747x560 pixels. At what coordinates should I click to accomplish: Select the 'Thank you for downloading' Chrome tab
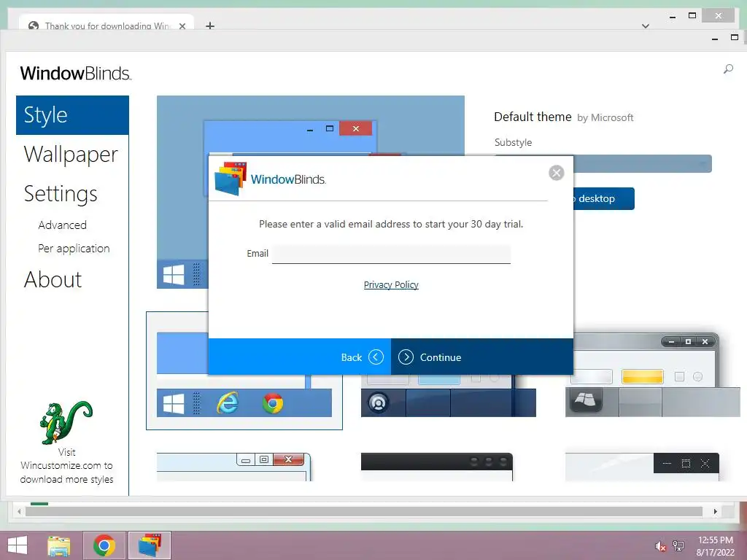(x=106, y=24)
